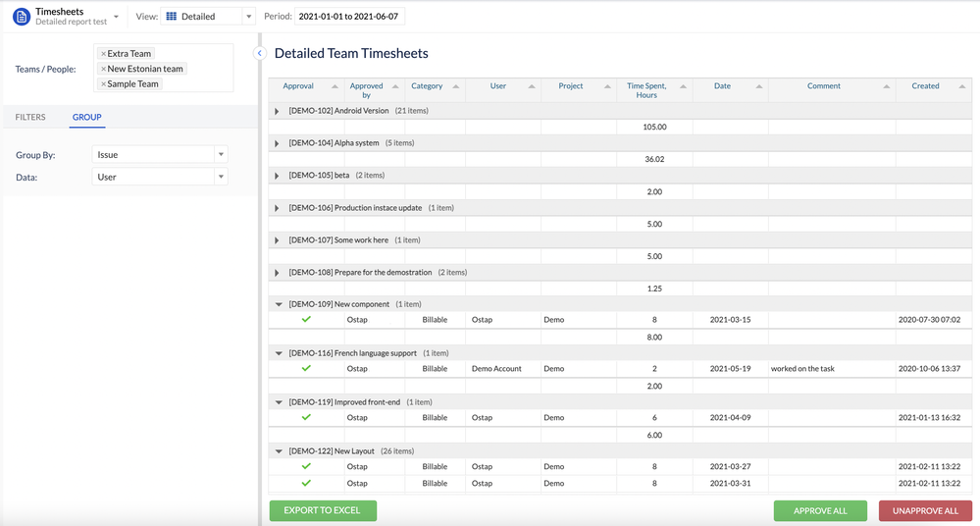
Task: Remove Sample Team tag
Action: point(103,83)
